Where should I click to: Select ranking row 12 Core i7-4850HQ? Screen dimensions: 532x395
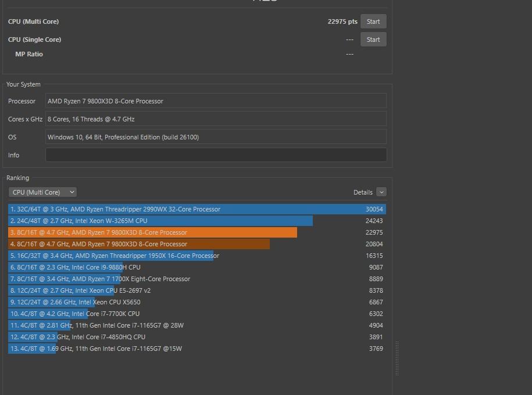tap(197, 337)
